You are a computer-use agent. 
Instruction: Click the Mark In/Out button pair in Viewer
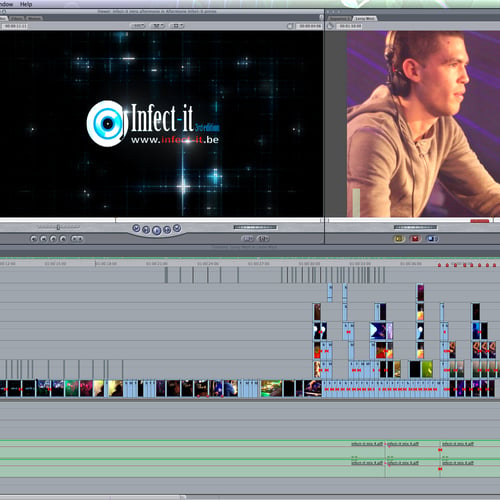pyautogui.click(x=77, y=239)
